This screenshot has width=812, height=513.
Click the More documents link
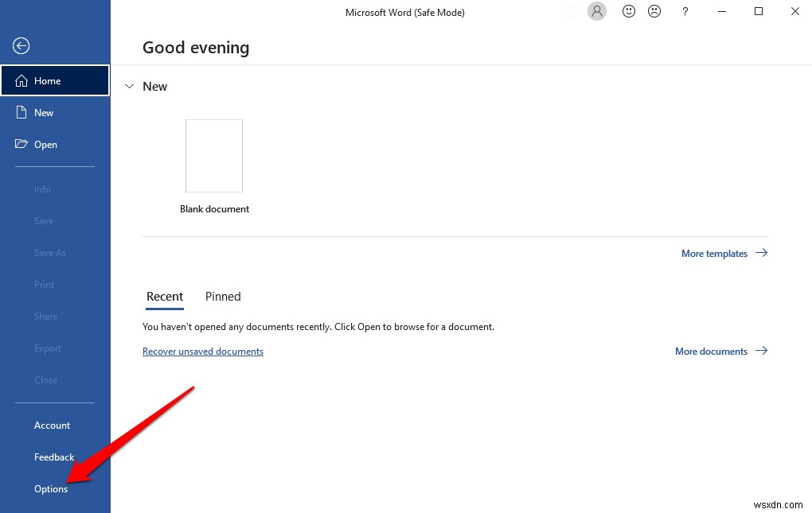coord(711,351)
